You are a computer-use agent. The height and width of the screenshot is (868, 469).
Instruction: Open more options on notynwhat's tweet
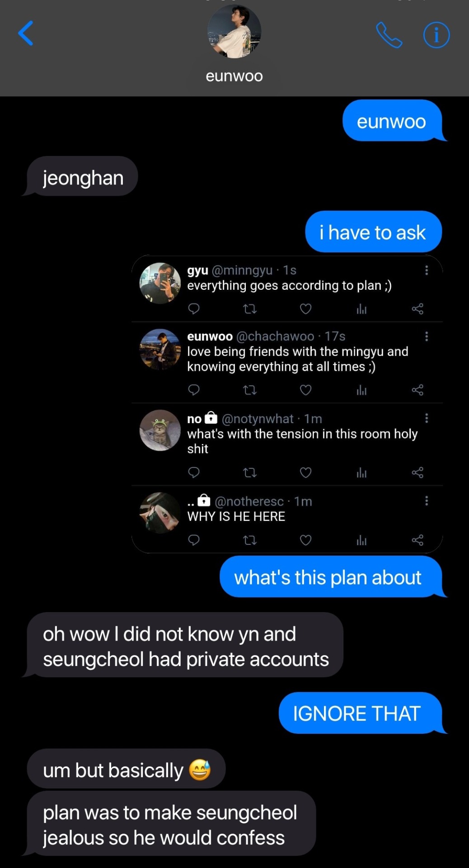pos(426,418)
